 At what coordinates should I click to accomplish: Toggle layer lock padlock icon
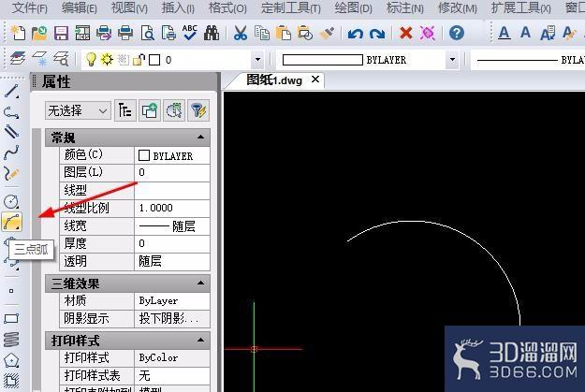click(139, 60)
